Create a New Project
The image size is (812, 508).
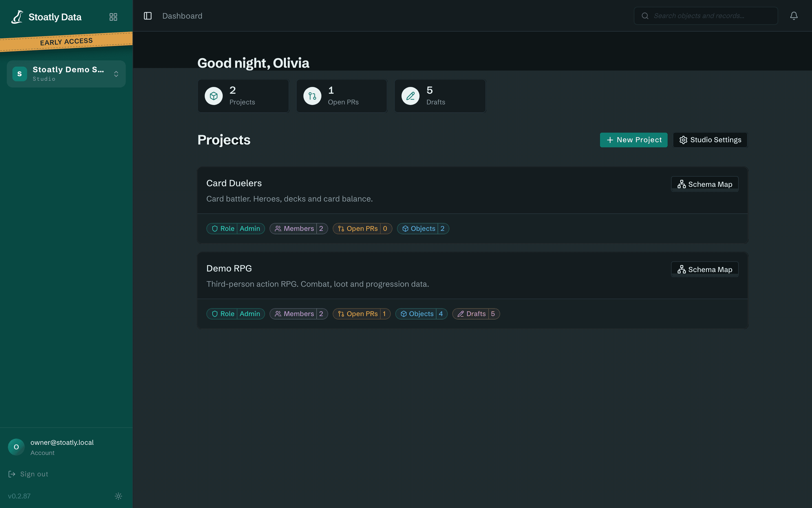pos(634,140)
